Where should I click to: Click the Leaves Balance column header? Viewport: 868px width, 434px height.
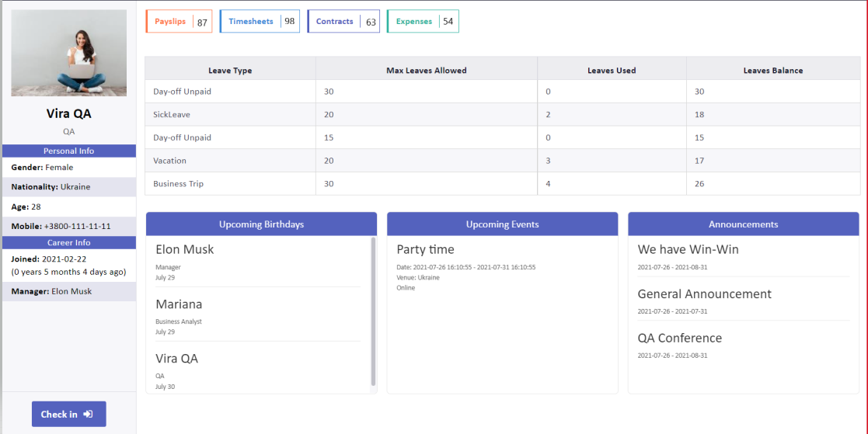pyautogui.click(x=772, y=70)
